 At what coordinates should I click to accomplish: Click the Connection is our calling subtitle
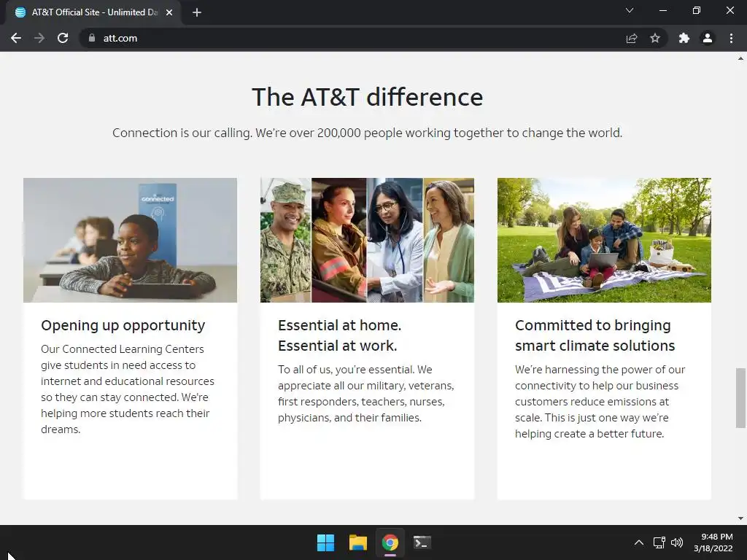(368, 133)
